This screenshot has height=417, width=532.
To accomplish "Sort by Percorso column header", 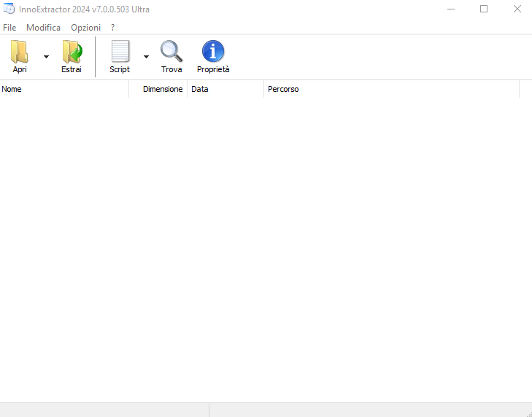I will pyautogui.click(x=392, y=89).
